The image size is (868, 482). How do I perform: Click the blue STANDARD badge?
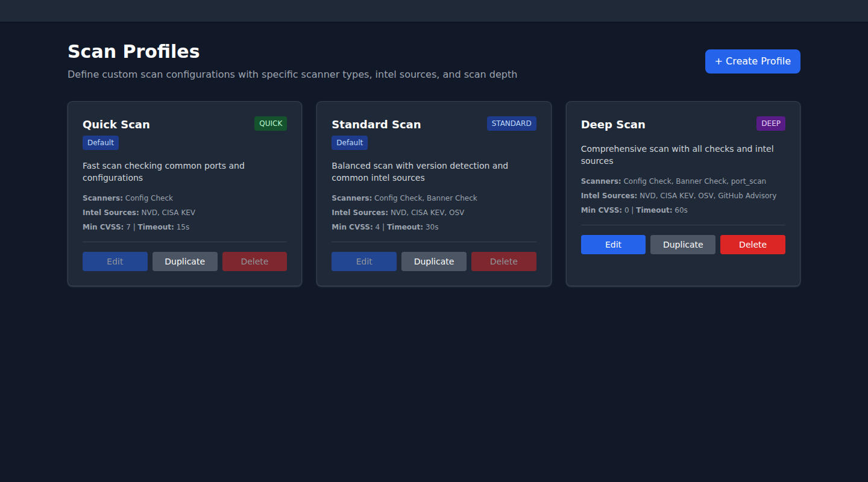[x=511, y=123]
